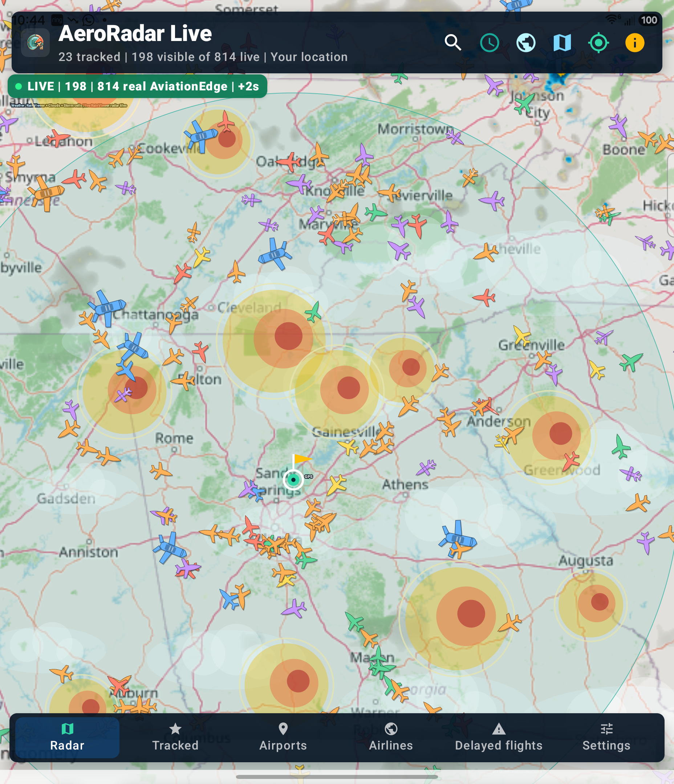This screenshot has width=674, height=784.
Task: Open info via yellow i icon
Action: pyautogui.click(x=635, y=43)
